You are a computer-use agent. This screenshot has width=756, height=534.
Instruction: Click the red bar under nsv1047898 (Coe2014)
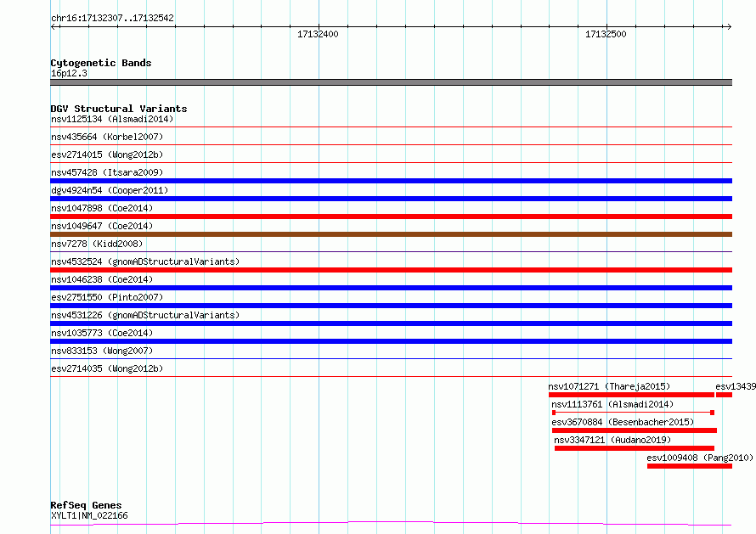[x=391, y=216]
